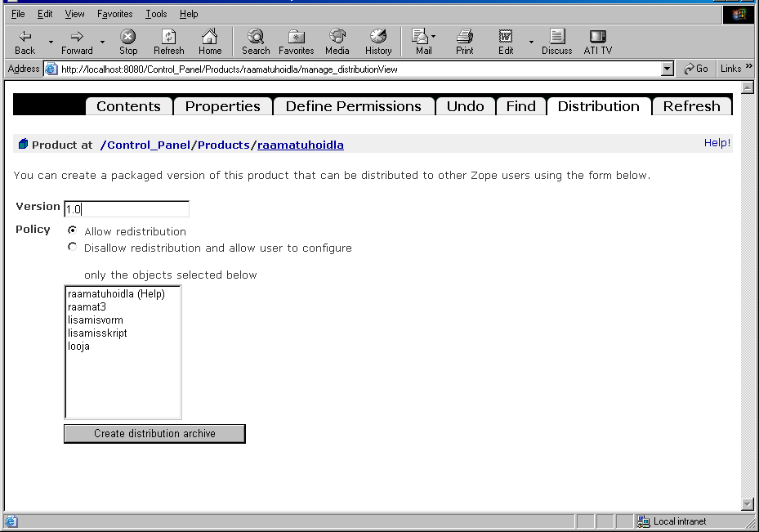Image resolution: width=759 pixels, height=532 pixels.
Task: Open the Tools menu
Action: [x=156, y=14]
